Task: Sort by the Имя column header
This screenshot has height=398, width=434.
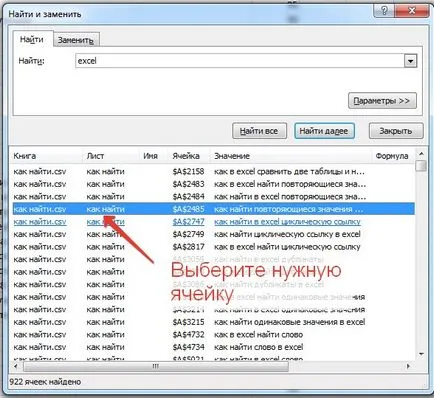Action: click(154, 156)
